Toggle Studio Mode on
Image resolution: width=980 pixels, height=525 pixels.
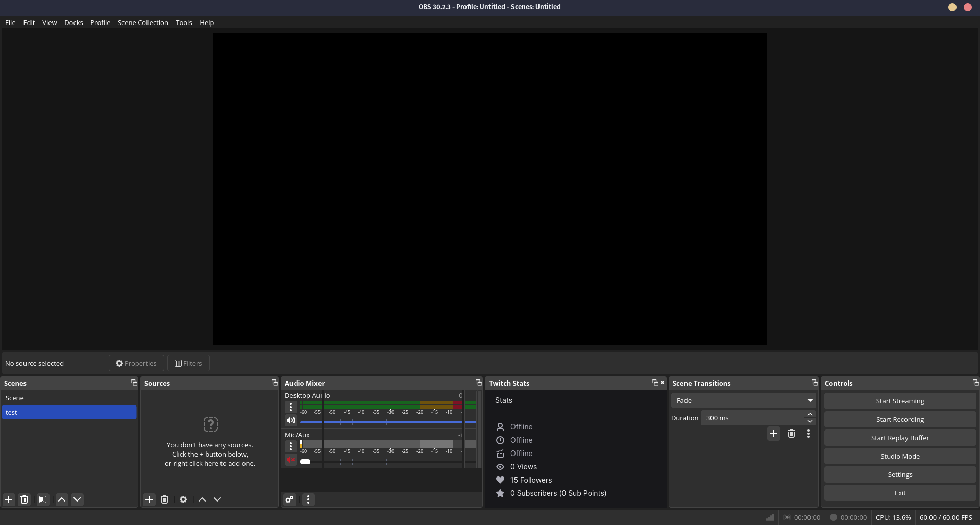(x=900, y=456)
